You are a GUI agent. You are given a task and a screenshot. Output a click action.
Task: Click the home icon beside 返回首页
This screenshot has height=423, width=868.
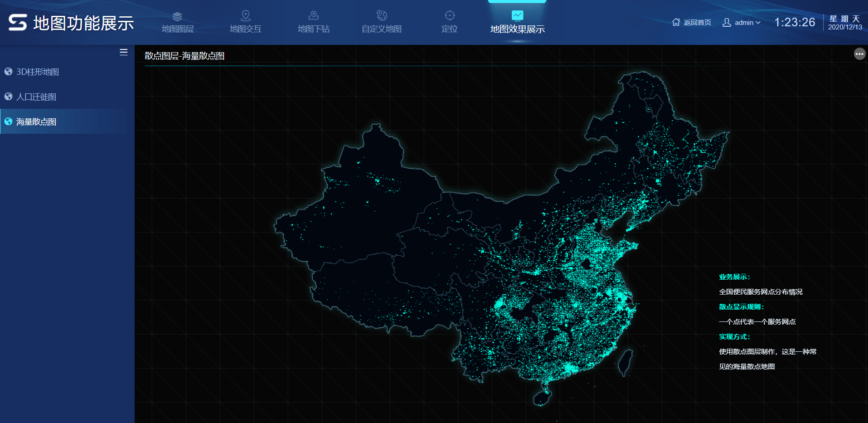tap(675, 22)
